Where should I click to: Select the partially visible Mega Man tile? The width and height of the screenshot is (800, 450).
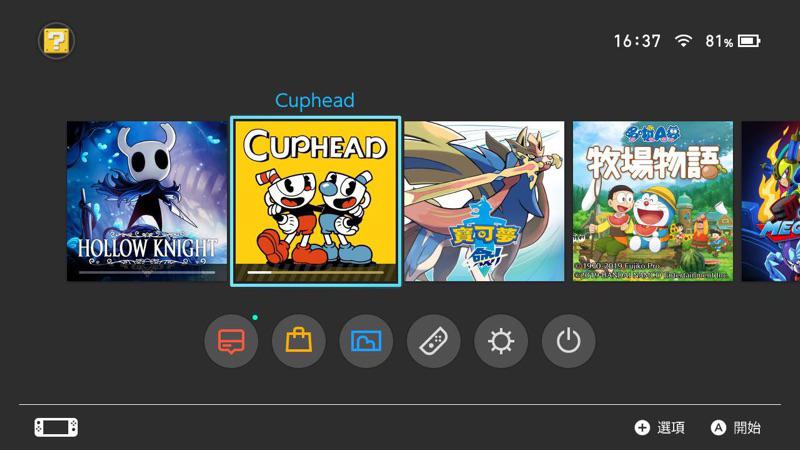point(770,201)
